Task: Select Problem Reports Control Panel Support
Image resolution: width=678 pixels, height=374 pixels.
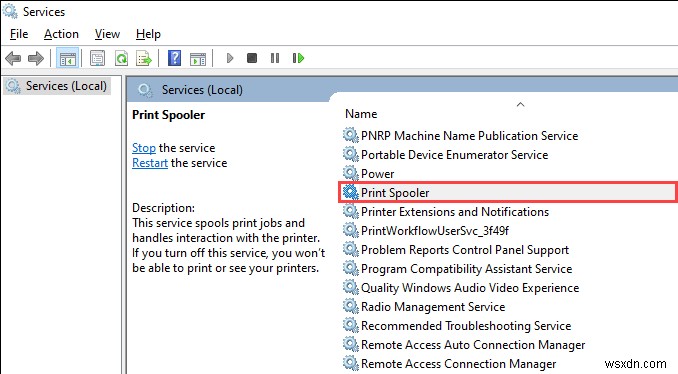Action: (456, 250)
